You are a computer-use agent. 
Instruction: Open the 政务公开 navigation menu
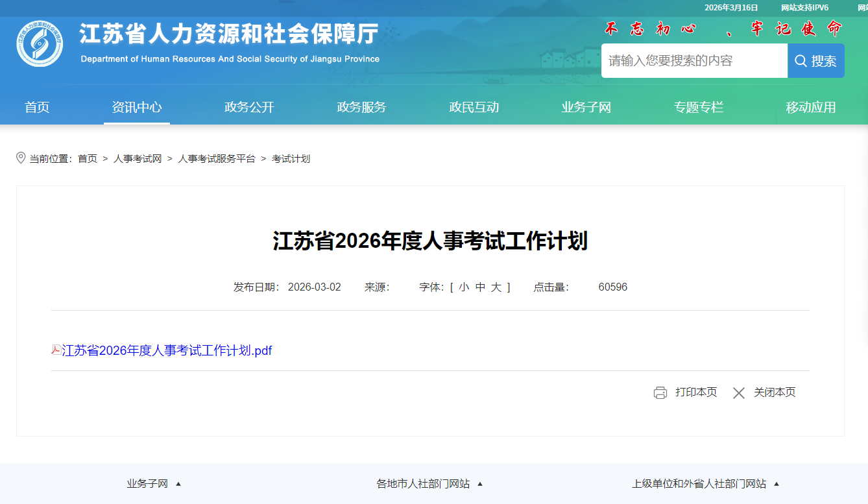click(x=249, y=108)
